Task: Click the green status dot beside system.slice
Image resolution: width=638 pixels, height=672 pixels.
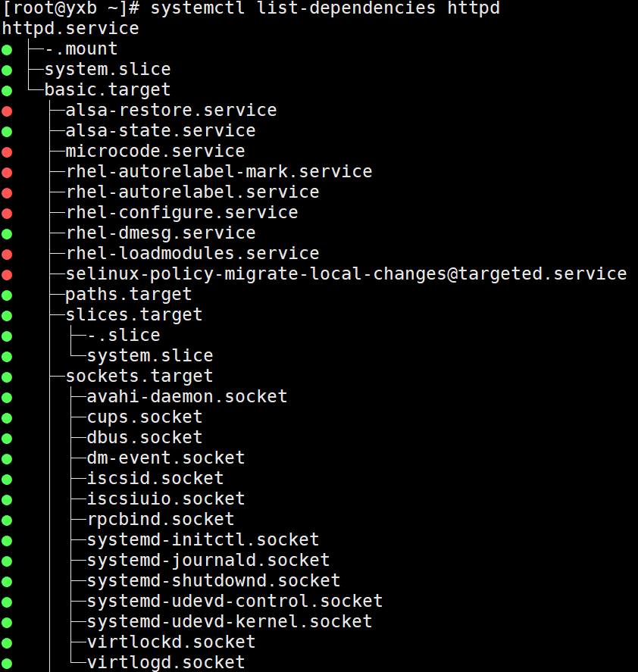Action: click(x=7, y=70)
